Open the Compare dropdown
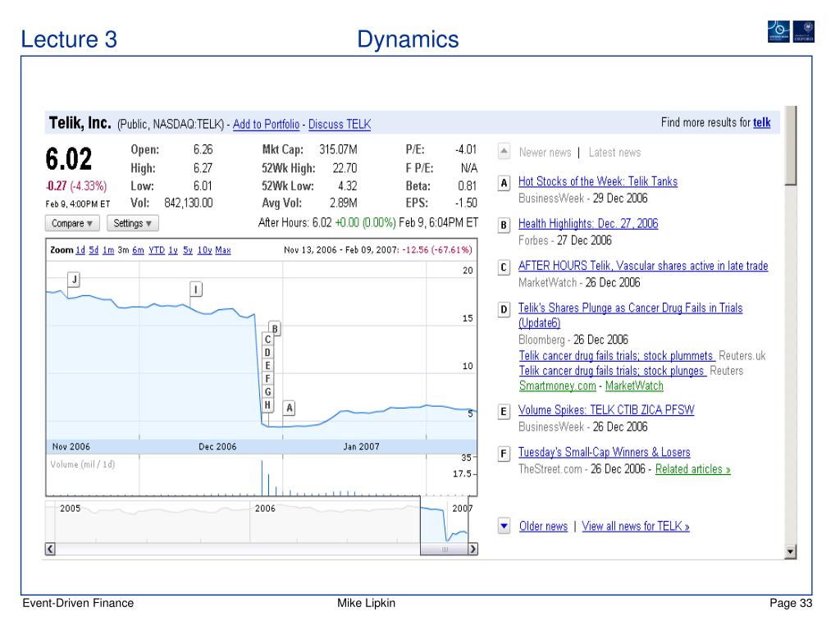840x630 pixels. point(73,223)
